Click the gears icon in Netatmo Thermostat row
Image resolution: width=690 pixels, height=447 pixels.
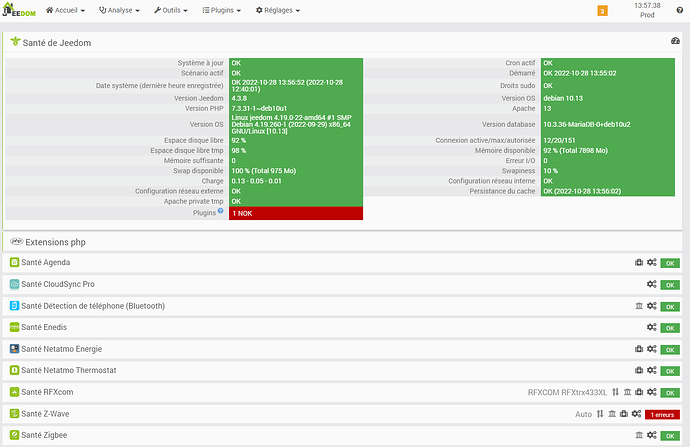(x=652, y=370)
